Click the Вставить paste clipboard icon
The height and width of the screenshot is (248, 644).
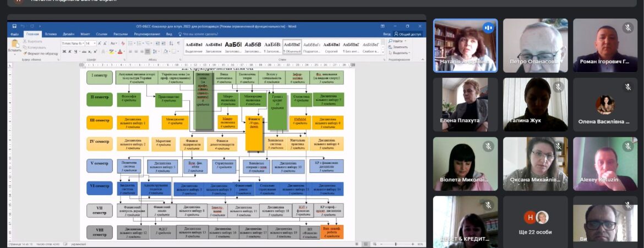coord(15,43)
